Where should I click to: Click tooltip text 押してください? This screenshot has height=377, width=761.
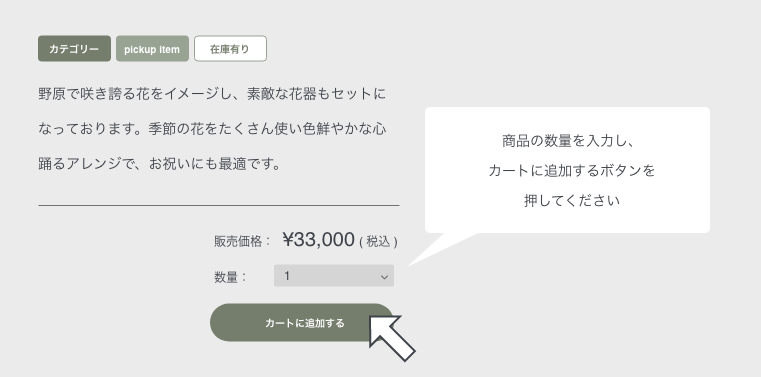pos(572,200)
